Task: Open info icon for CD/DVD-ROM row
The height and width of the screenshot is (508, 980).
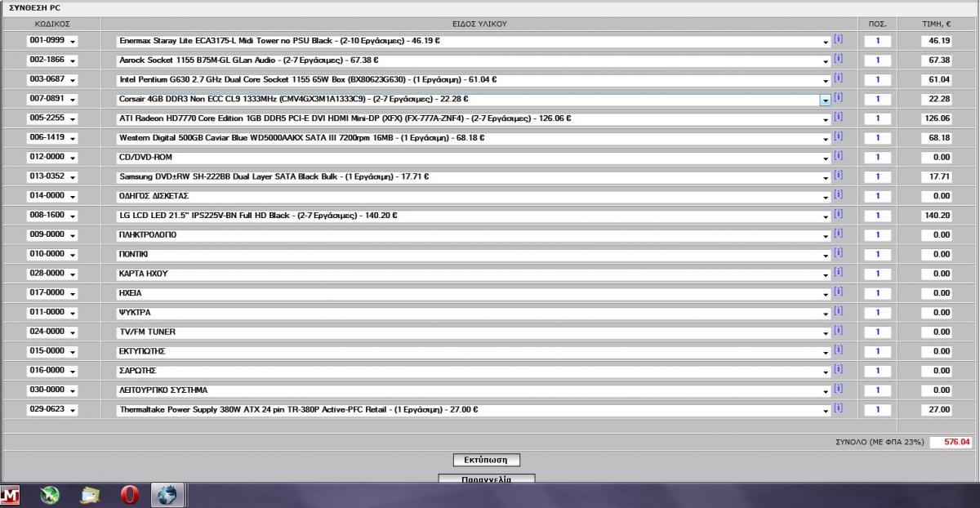Action: (838, 156)
